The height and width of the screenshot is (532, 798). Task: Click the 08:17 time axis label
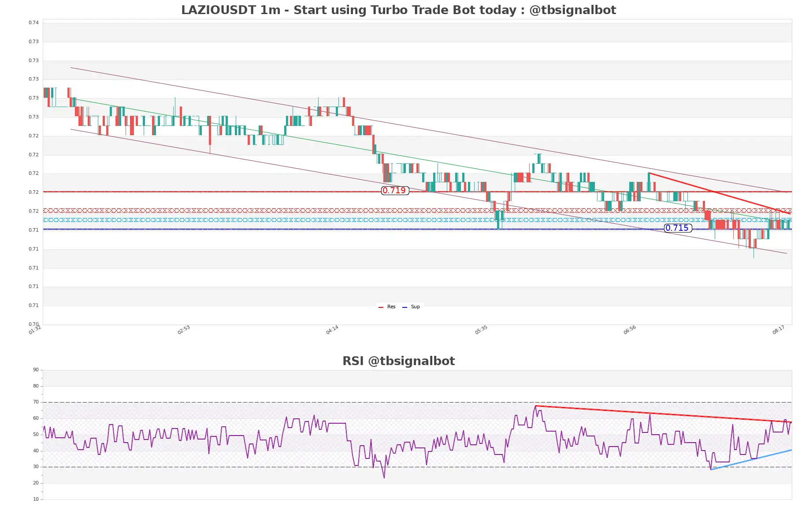[779, 330]
